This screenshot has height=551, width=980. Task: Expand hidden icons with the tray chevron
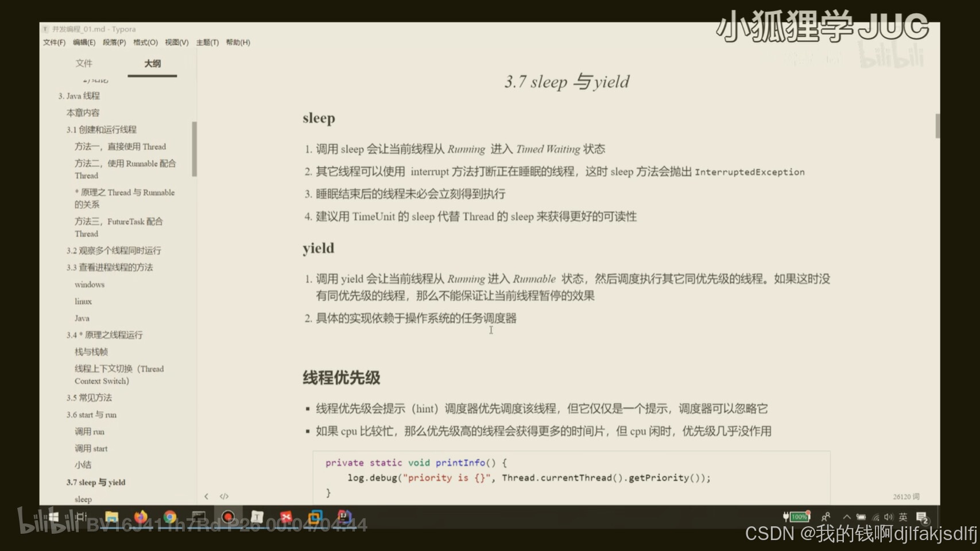tap(847, 517)
